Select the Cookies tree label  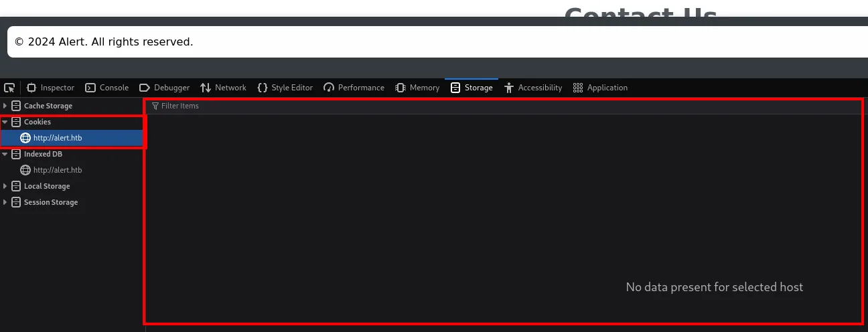coord(38,122)
